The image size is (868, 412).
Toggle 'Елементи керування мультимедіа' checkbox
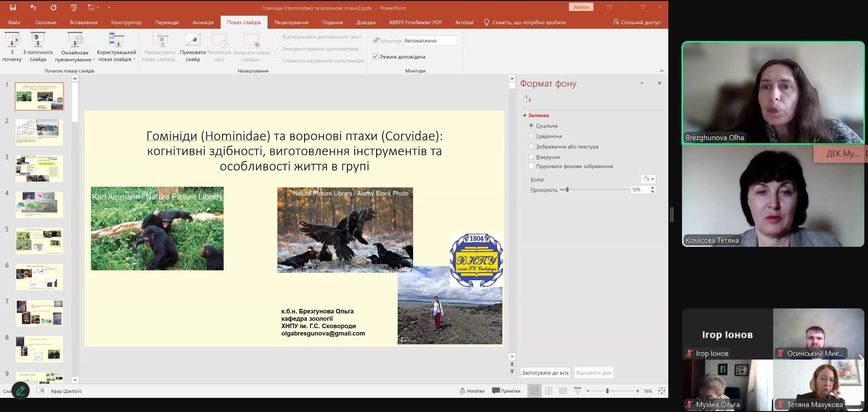pyautogui.click(x=277, y=60)
